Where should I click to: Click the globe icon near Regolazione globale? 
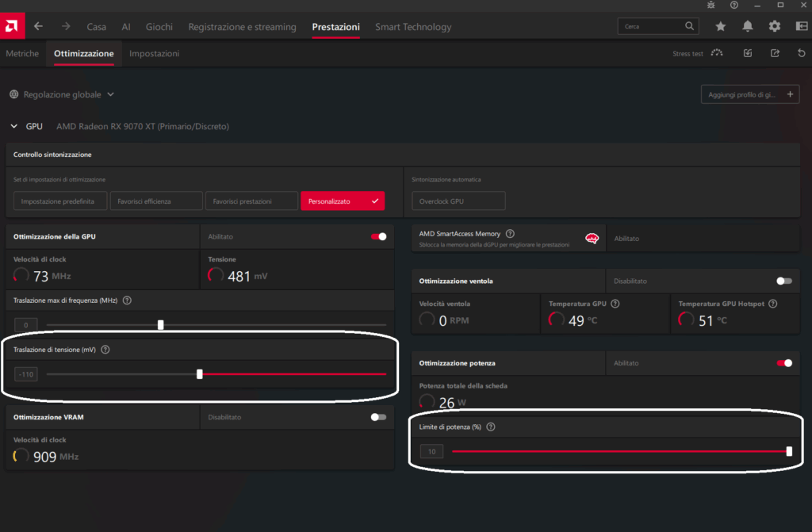(14, 94)
